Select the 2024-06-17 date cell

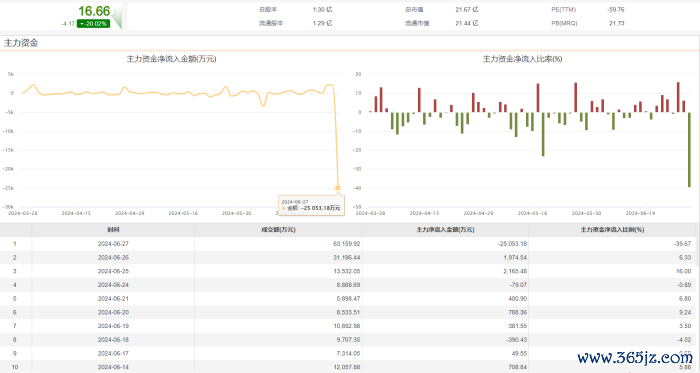pos(113,353)
